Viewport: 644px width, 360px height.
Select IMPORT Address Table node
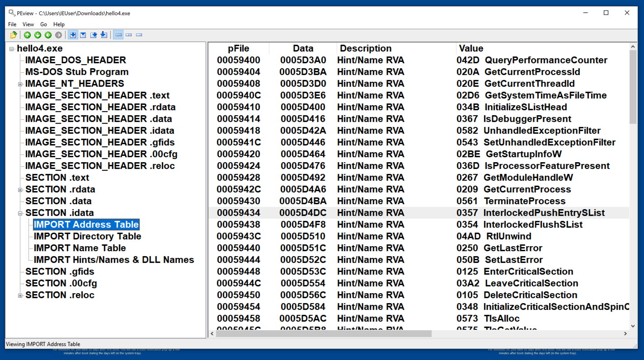(86, 224)
